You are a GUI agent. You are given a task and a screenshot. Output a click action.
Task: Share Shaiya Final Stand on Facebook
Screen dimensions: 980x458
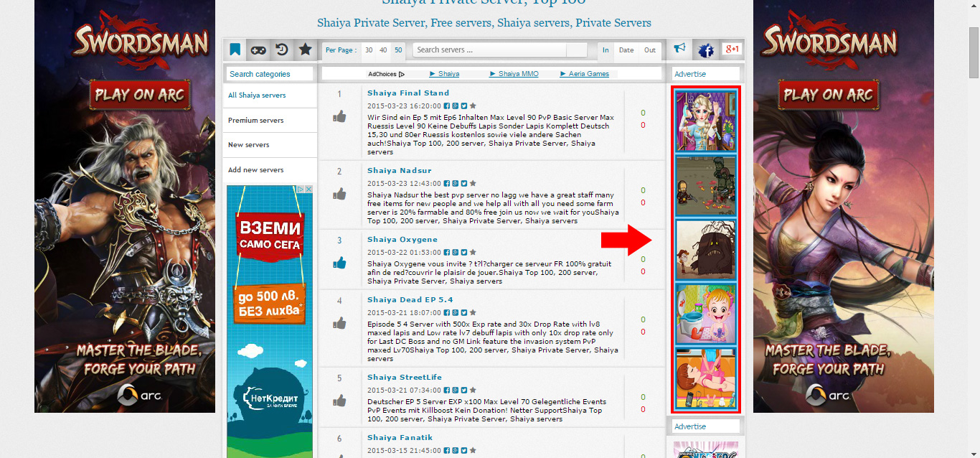447,106
